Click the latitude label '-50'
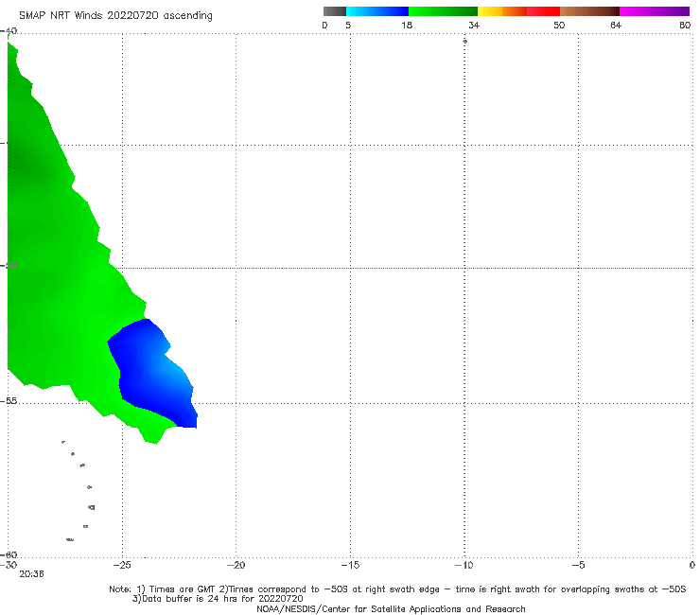This screenshot has height=615, width=700. click(x=9, y=265)
